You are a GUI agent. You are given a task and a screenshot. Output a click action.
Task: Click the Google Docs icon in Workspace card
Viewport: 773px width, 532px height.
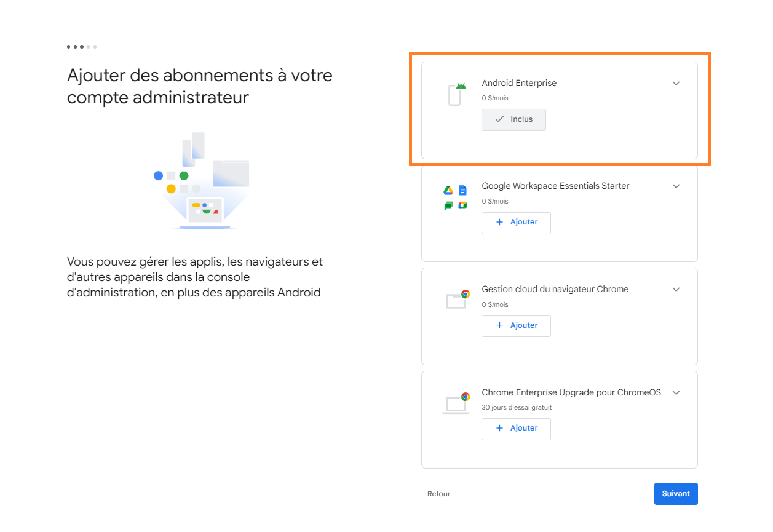[463, 191]
